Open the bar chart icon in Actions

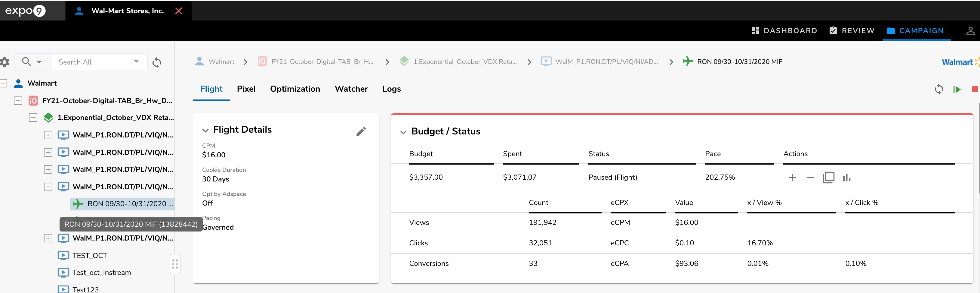pos(846,178)
